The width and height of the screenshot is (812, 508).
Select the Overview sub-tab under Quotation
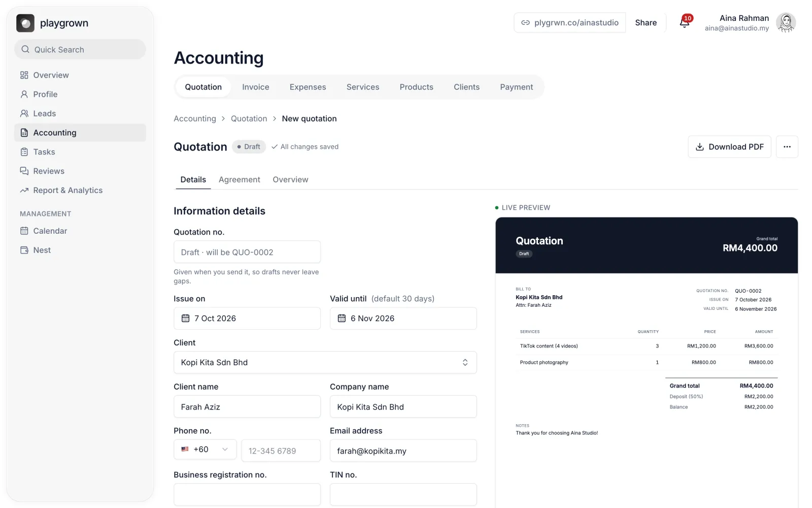coord(290,180)
